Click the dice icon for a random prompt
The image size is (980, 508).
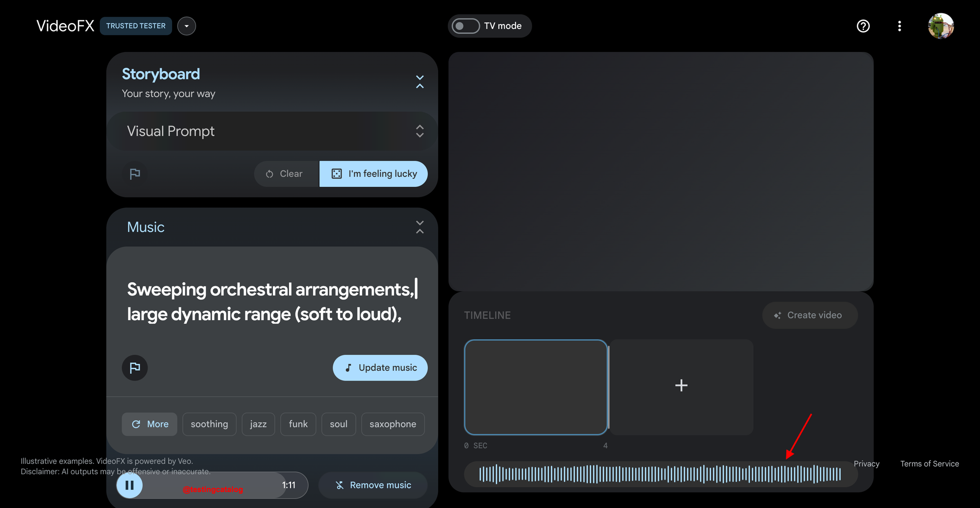[336, 174]
